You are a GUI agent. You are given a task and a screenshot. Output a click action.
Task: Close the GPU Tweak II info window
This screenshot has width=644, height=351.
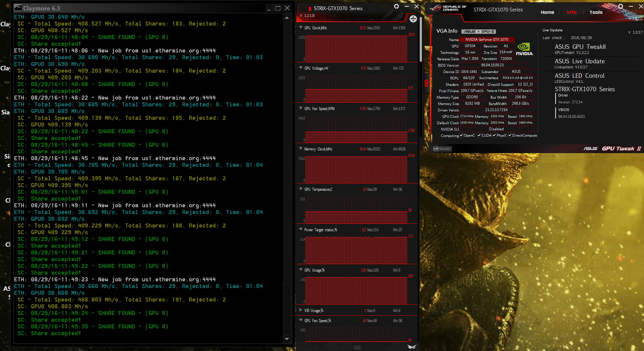click(x=641, y=6)
